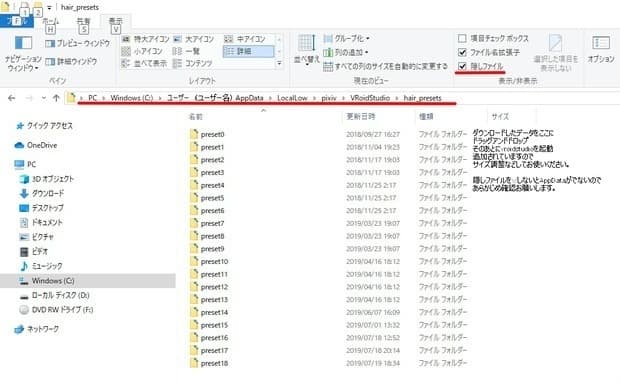Select 一覧 list layout

(187, 51)
